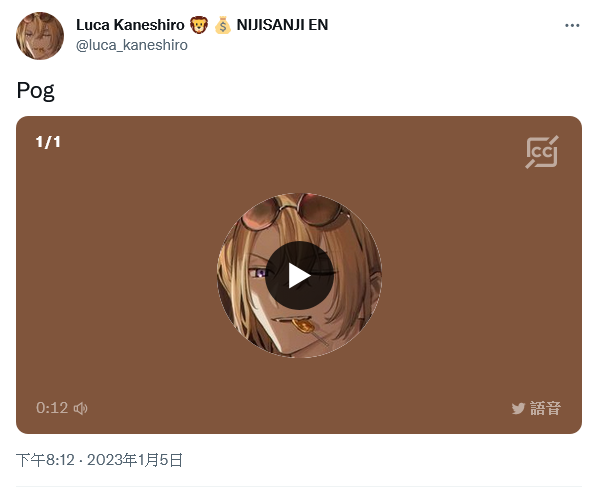Click the lion emoji beside the name

199,25
